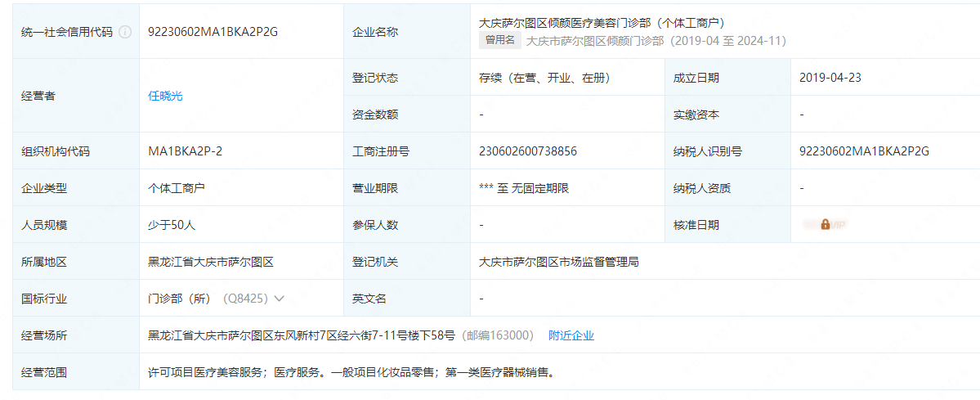
Task: Click region 黑龙江省大庆市萨尔图区
Action: tap(210, 262)
